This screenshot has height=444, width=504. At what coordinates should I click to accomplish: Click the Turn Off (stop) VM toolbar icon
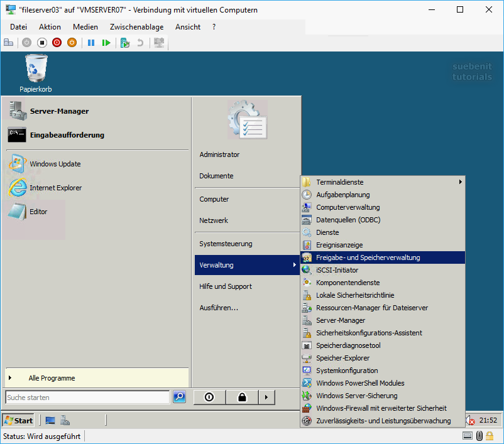pos(41,43)
